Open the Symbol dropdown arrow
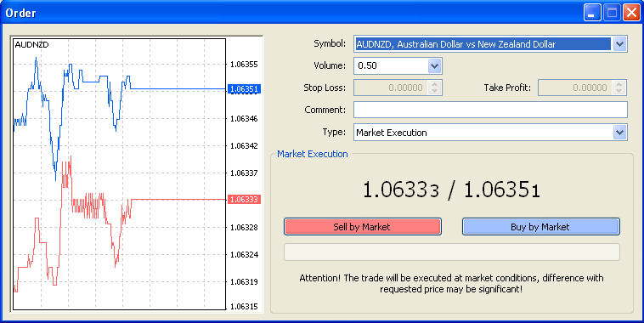This screenshot has height=323, width=644. [x=619, y=44]
